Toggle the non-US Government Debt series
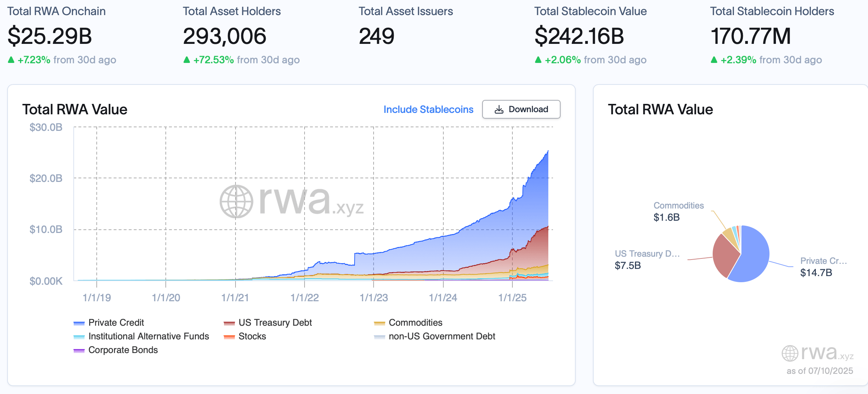The height and width of the screenshot is (394, 868). pyautogui.click(x=442, y=336)
